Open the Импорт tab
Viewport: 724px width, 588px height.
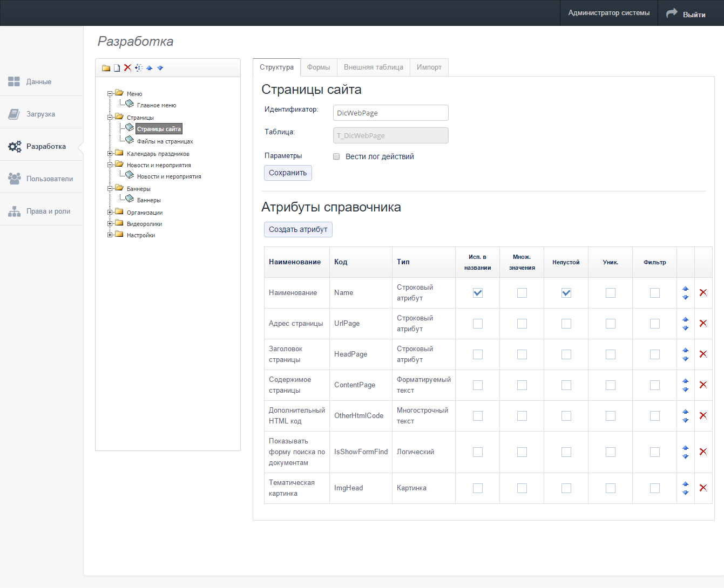429,67
